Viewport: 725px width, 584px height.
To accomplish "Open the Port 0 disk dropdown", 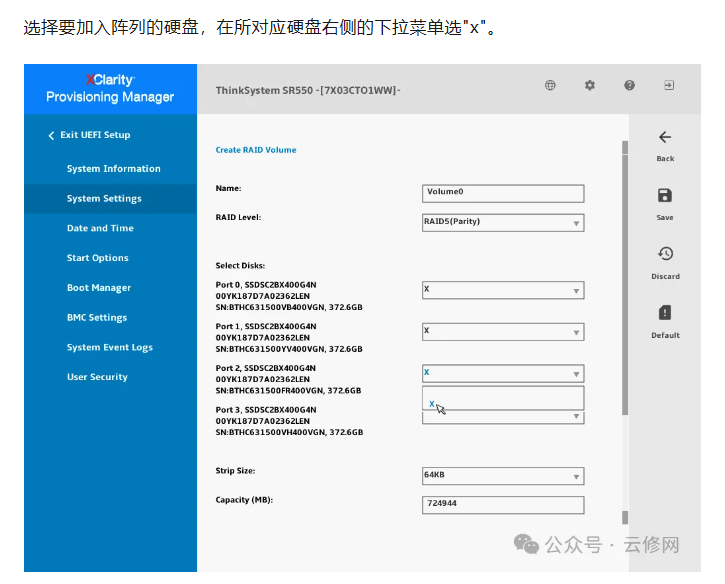I will [503, 290].
